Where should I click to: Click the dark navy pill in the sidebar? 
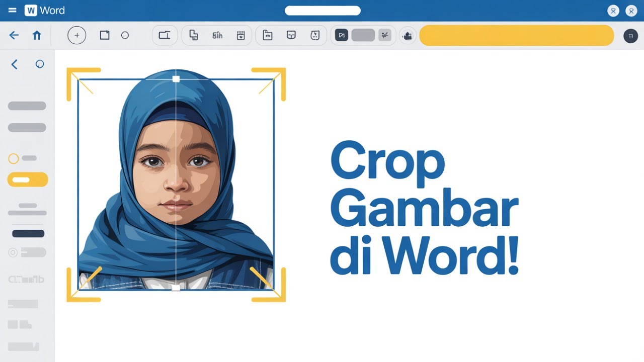[28, 233]
